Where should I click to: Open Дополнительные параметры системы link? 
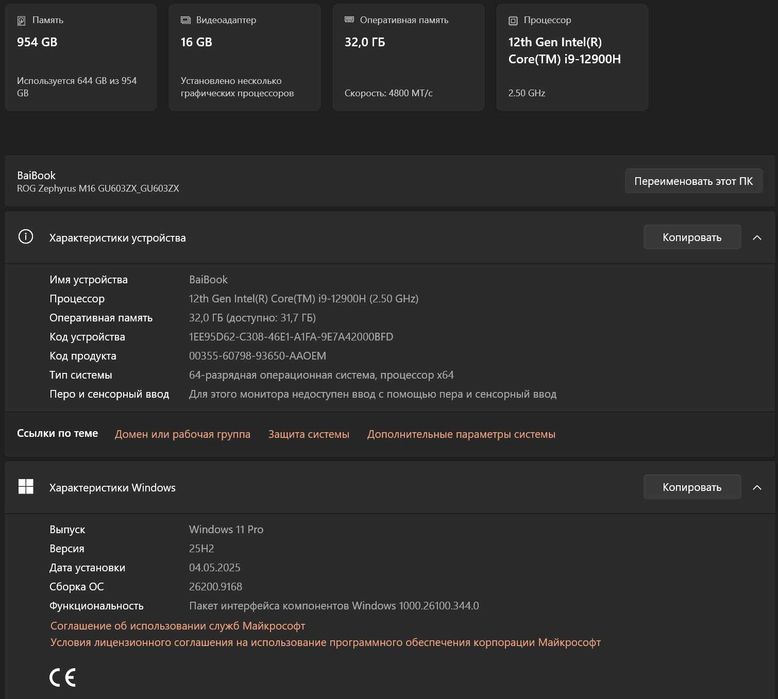click(x=461, y=434)
